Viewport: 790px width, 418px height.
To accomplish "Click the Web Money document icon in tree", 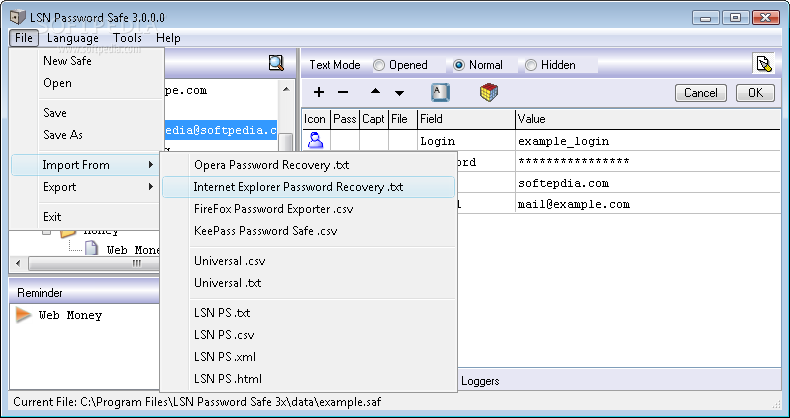I will coord(91,248).
